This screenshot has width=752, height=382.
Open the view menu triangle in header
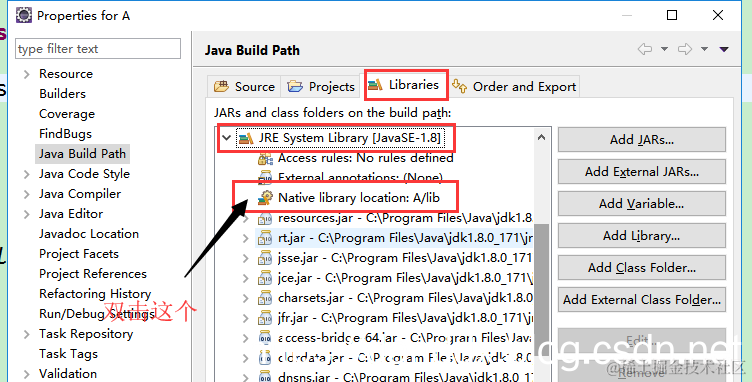click(724, 49)
